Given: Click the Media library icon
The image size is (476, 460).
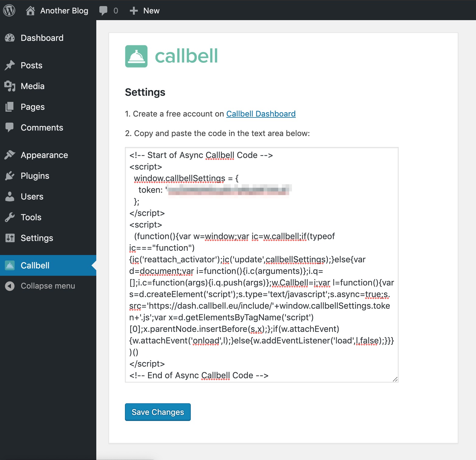Looking at the screenshot, I should click(10, 86).
